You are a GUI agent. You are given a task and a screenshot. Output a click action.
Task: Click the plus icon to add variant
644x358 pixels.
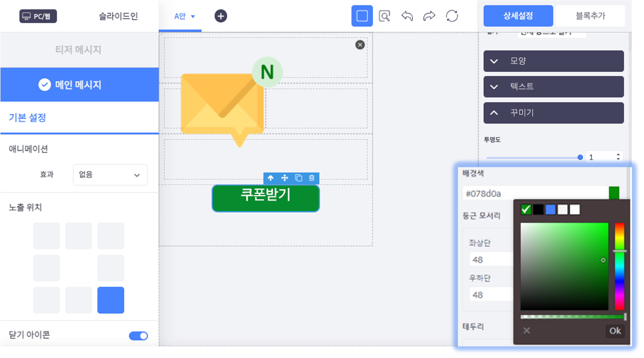pyautogui.click(x=221, y=16)
